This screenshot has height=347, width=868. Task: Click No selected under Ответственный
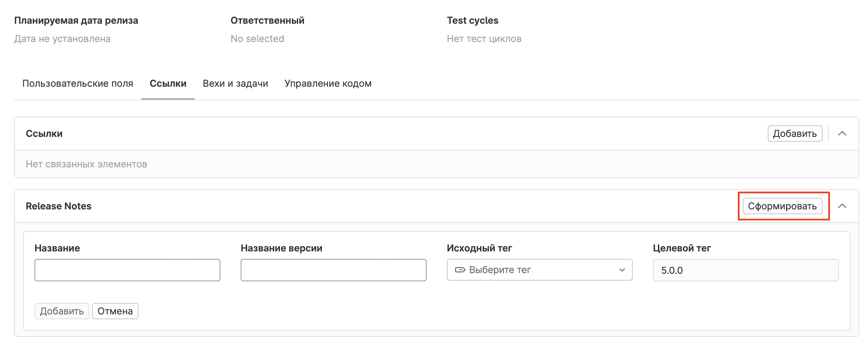pos(257,39)
